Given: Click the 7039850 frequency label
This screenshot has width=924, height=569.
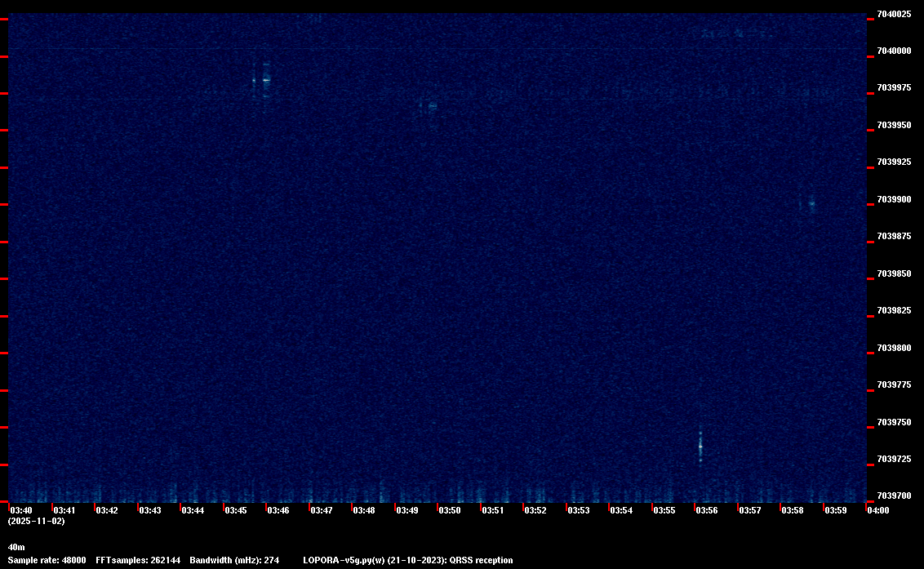Looking at the screenshot, I should click(894, 274).
